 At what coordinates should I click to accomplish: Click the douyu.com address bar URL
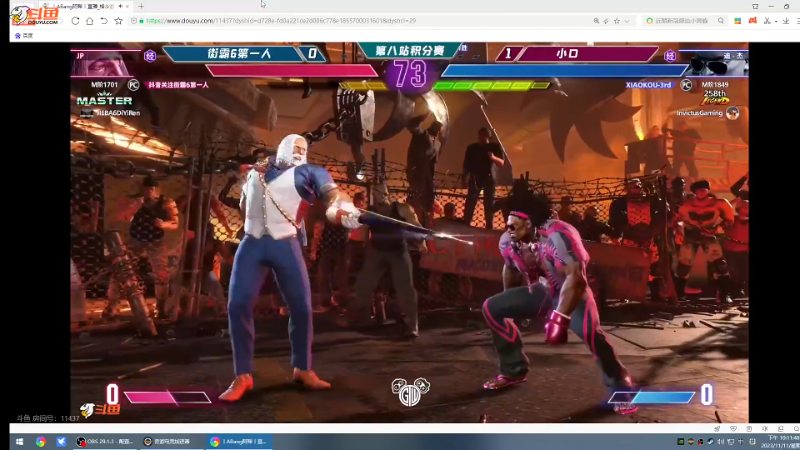281,21
